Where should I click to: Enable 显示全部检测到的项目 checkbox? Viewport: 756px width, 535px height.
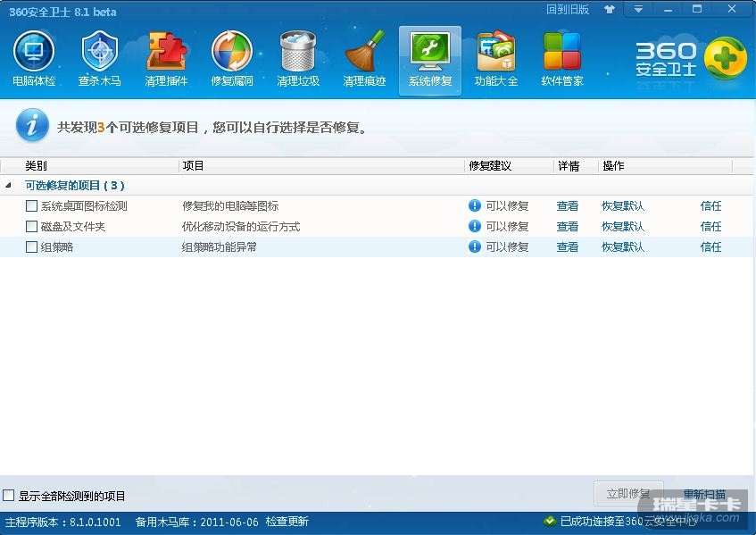[x=9, y=496]
